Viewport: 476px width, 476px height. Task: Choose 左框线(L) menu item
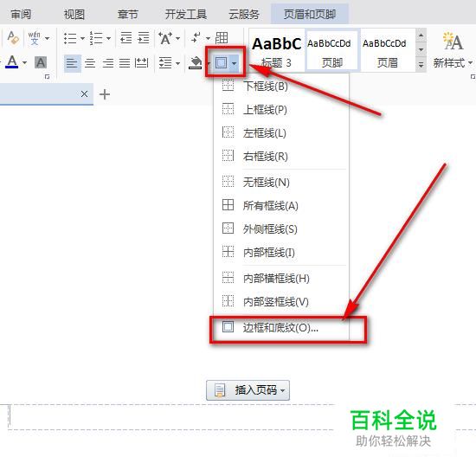(x=281, y=133)
